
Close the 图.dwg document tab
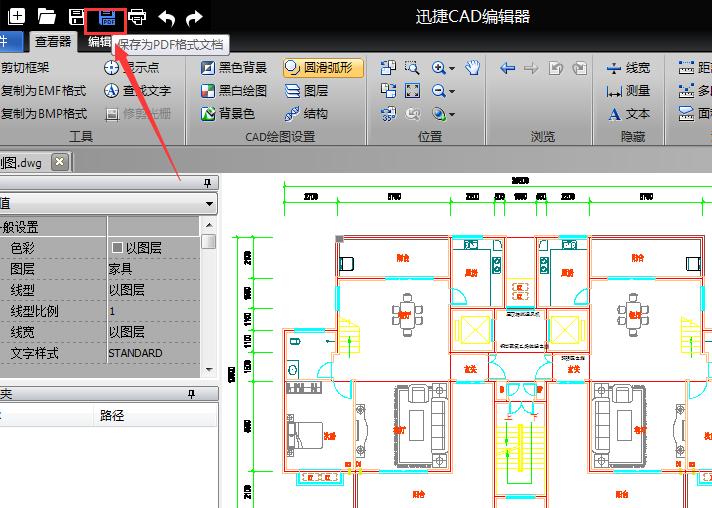click(59, 162)
